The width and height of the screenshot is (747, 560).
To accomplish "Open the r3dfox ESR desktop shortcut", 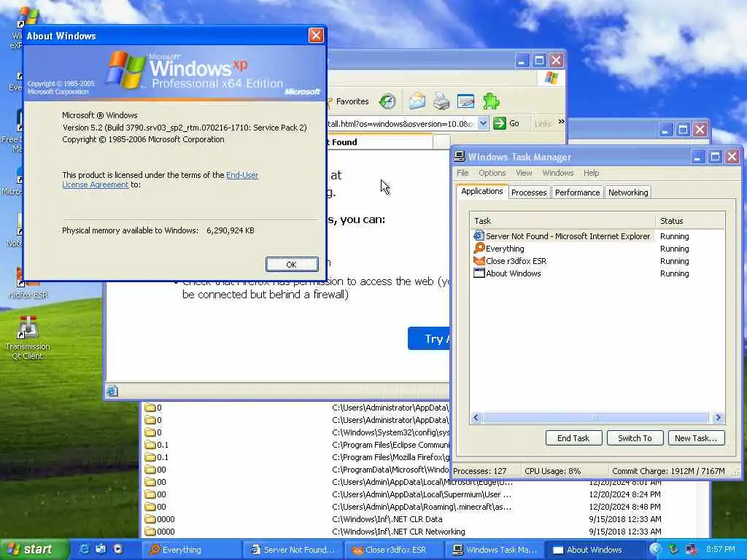I will [28, 284].
